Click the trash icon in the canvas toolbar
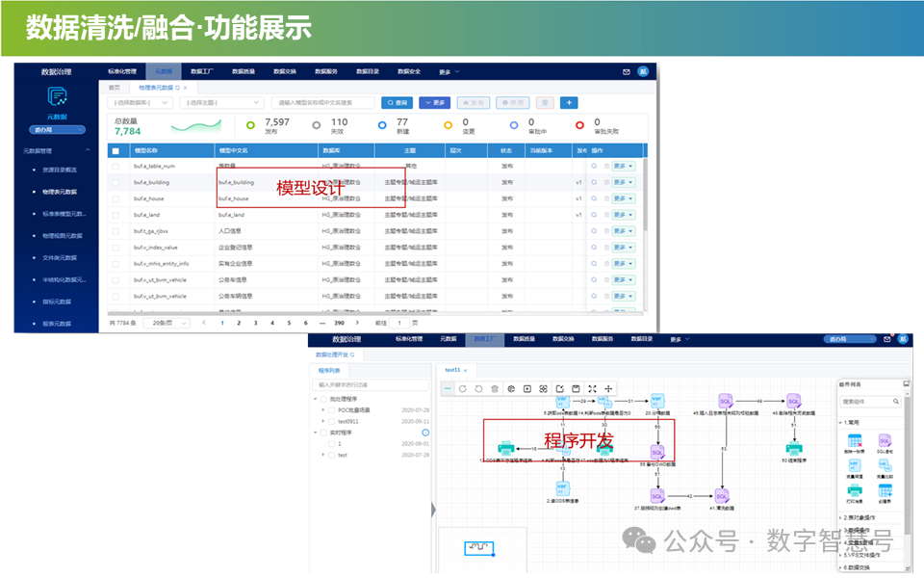This screenshot has width=924, height=578. point(495,388)
